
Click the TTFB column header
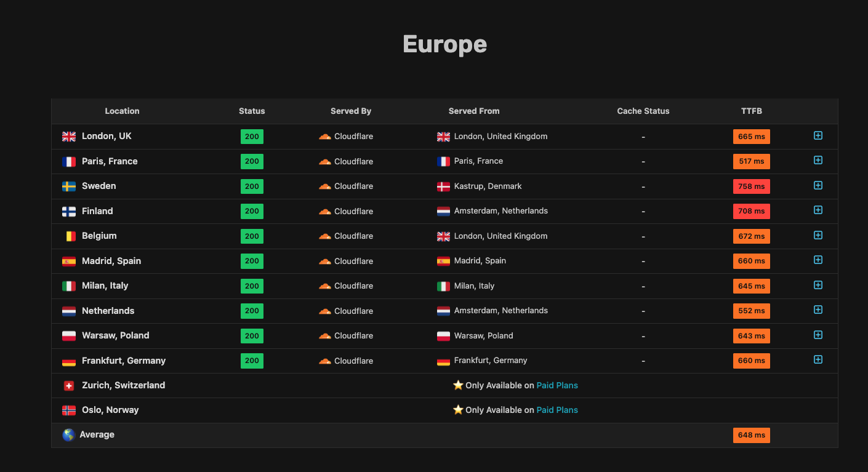[x=752, y=111]
